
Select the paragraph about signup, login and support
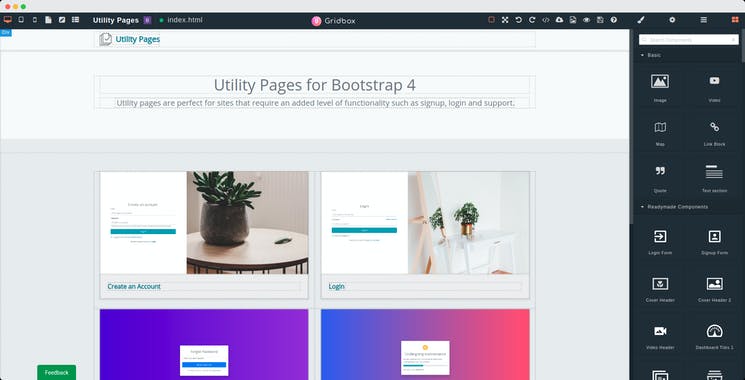[x=315, y=103]
